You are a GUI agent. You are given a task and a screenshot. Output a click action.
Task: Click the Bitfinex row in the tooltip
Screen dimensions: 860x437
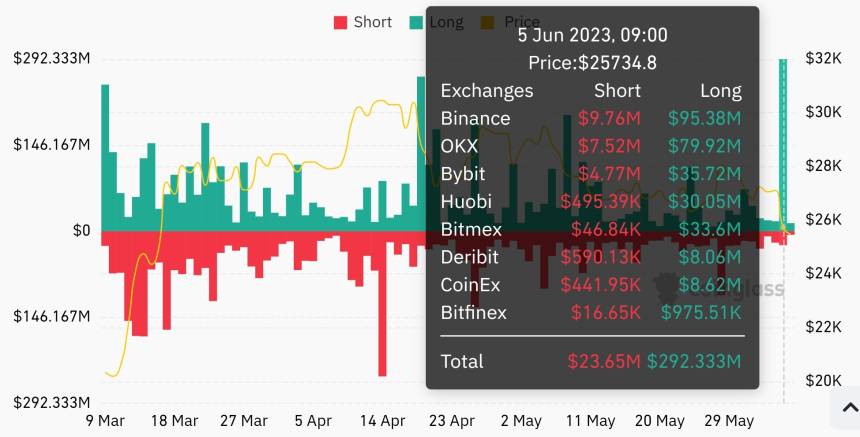click(592, 313)
